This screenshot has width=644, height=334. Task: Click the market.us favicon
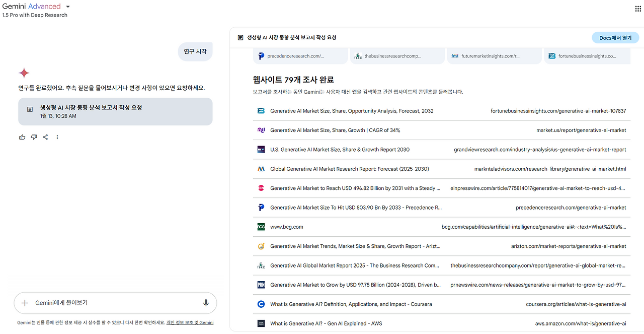[261, 130]
